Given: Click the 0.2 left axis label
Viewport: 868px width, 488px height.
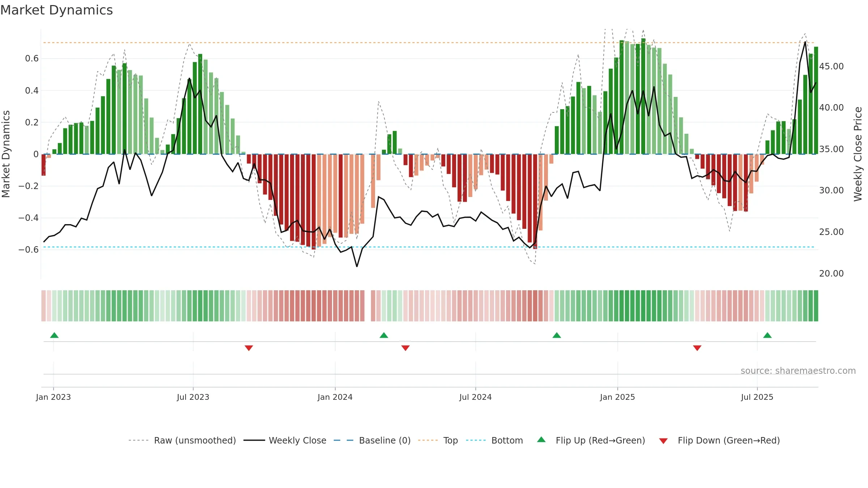Looking at the screenshot, I should pos(32,122).
